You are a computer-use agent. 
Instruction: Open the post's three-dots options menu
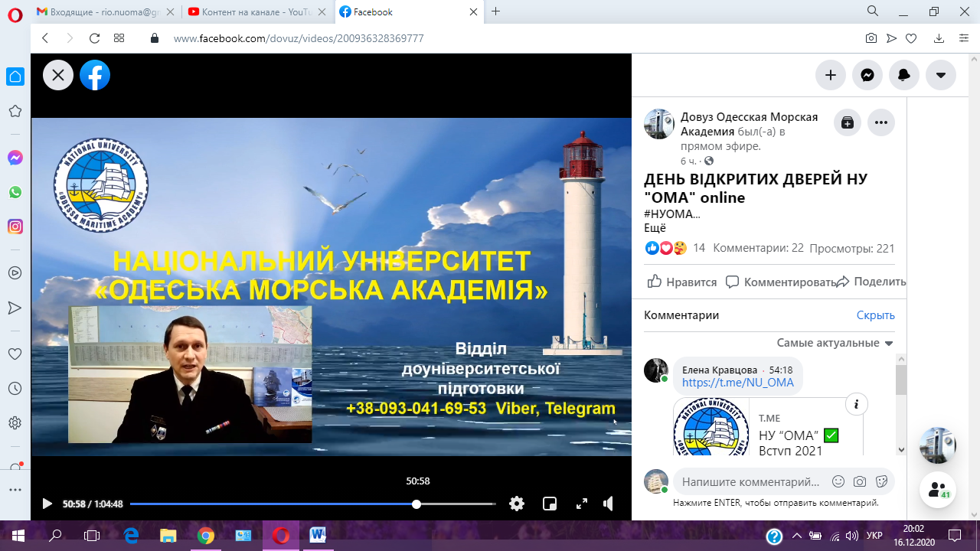(881, 122)
